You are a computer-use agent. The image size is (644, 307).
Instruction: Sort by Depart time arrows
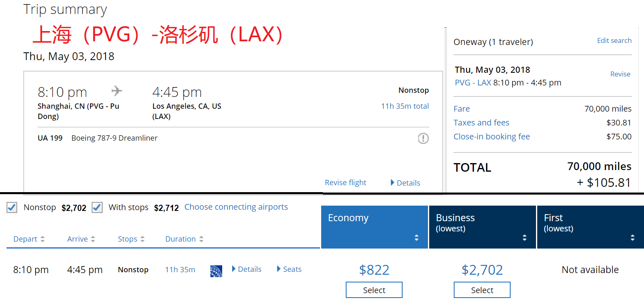tap(43, 239)
